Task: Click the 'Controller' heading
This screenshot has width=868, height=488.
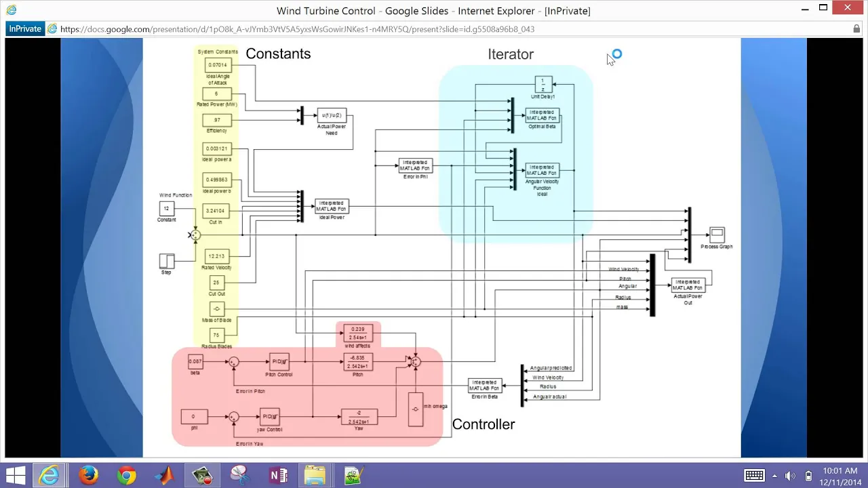Action: pos(484,424)
